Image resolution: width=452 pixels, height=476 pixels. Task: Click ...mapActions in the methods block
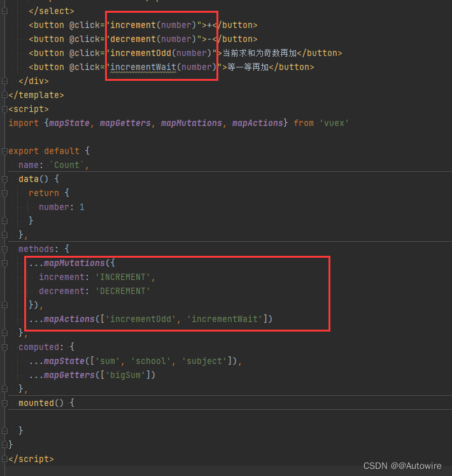62,319
